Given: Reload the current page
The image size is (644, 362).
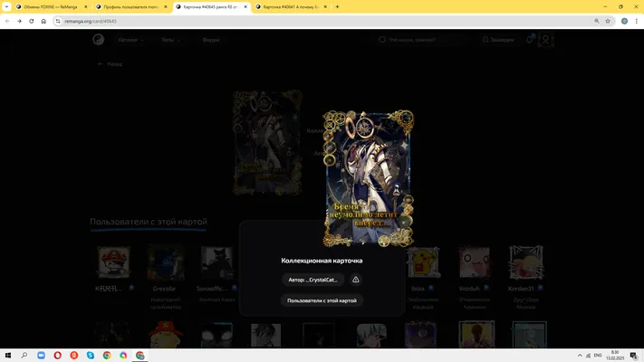Looking at the screenshot, I should (x=31, y=21).
